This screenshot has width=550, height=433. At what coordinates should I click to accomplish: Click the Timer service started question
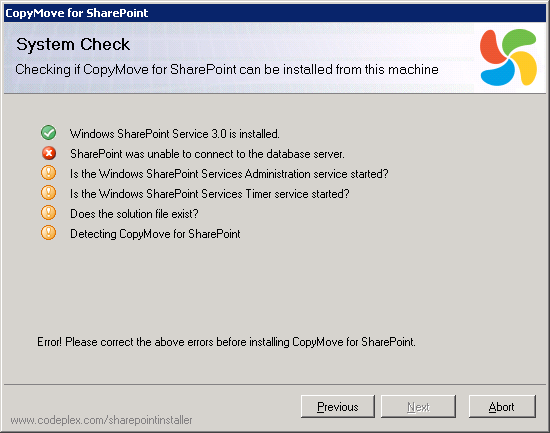coord(210,194)
